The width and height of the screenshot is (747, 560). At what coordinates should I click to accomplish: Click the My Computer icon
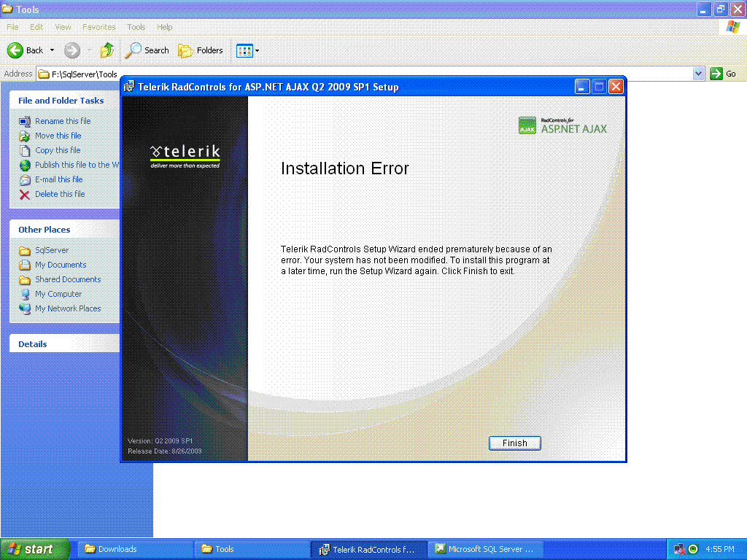(25, 295)
